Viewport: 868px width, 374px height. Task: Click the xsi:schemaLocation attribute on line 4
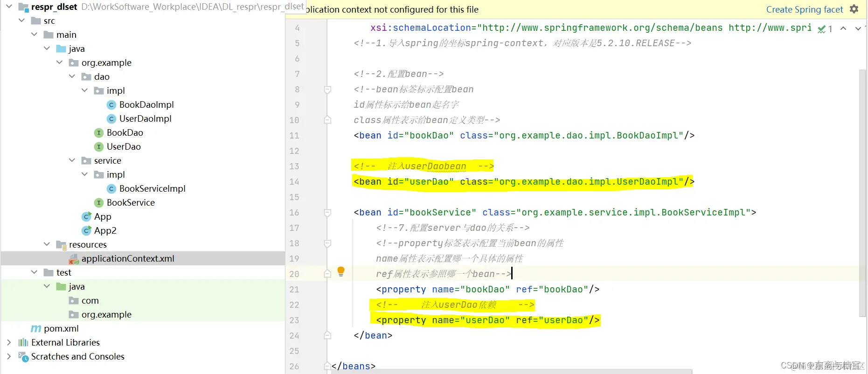click(x=421, y=28)
